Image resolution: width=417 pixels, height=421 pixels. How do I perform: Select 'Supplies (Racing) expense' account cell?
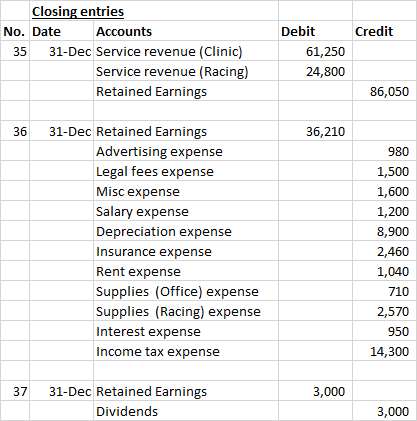(186, 311)
